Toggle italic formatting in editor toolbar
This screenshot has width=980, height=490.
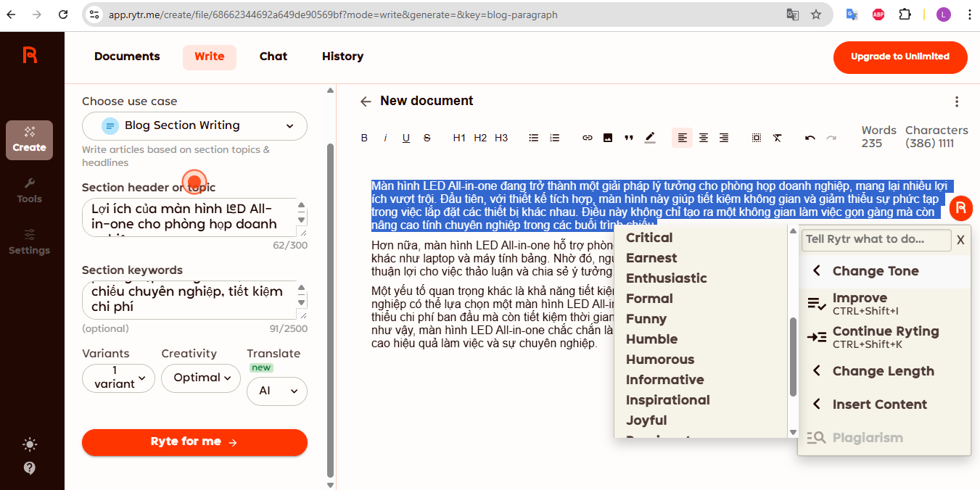385,138
